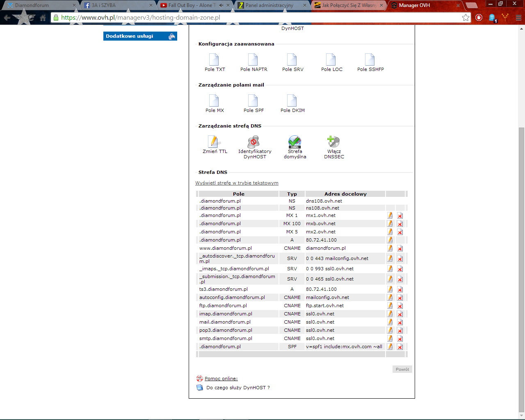This screenshot has height=420, width=525.
Task: Delete the mail.diamondforum.pl record
Action: (x=400, y=322)
